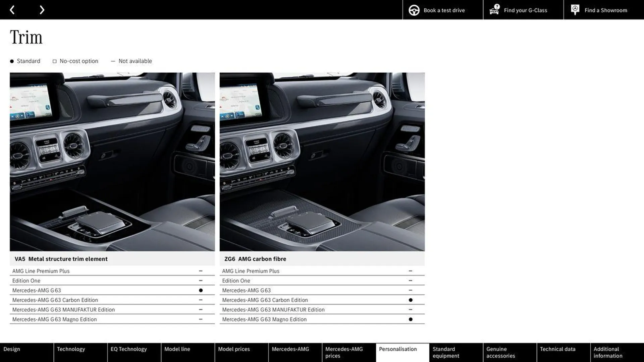Navigate to previous page using left arrow

coord(12,10)
